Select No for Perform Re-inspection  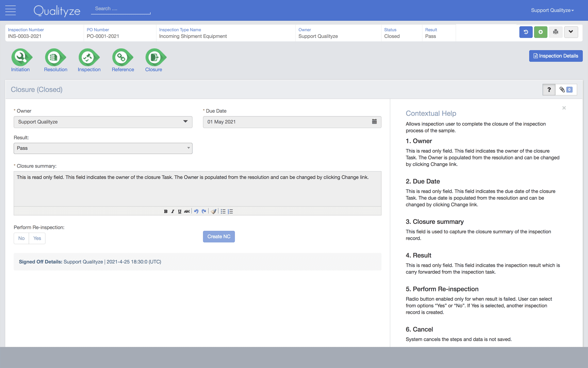(21, 238)
